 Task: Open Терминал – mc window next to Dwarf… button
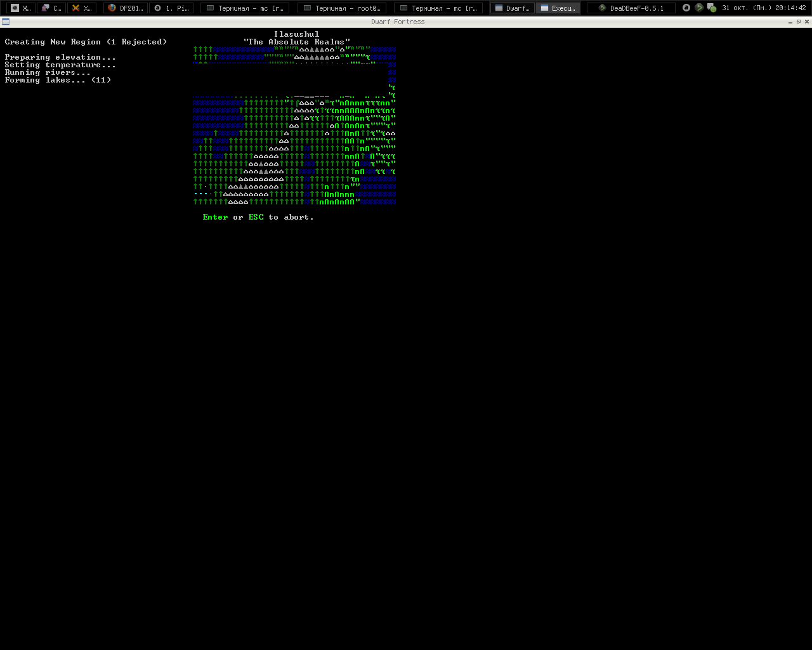(438, 8)
